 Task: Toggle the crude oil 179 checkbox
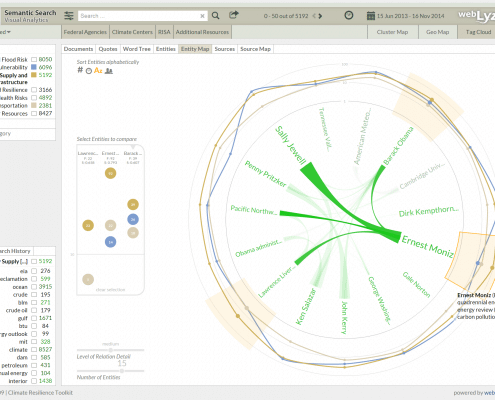[x=34, y=310]
